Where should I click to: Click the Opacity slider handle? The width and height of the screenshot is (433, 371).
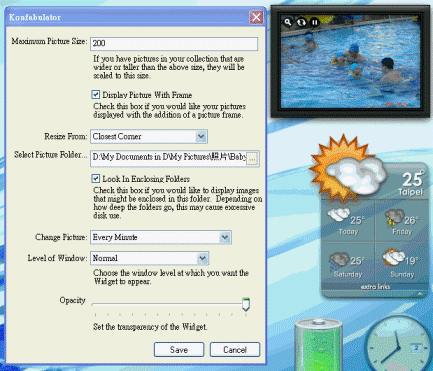(x=246, y=304)
